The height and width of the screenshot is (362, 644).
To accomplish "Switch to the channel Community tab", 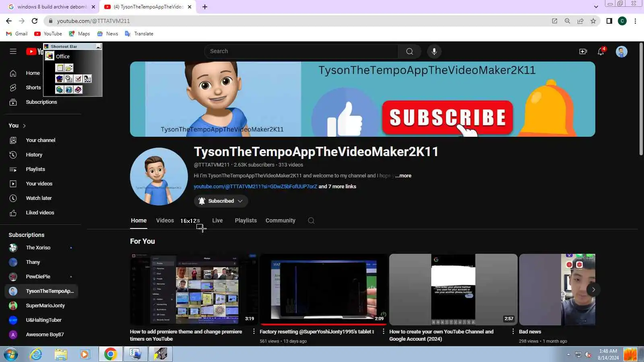I will pos(281,220).
